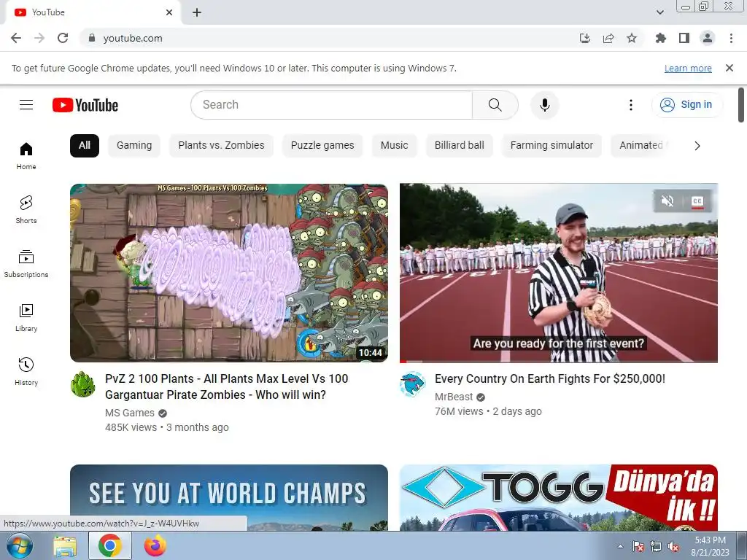Open MrBeast channel name

[x=454, y=397]
